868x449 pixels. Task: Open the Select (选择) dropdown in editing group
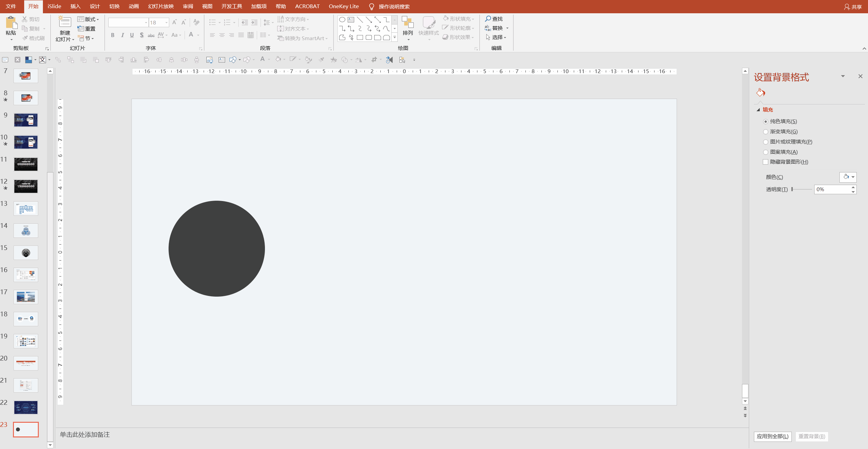[x=496, y=37]
